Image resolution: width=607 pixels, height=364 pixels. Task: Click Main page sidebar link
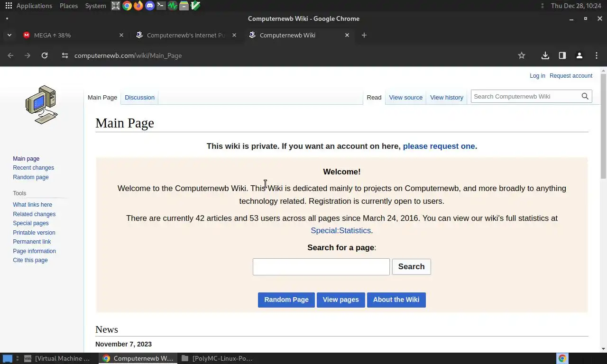(26, 159)
